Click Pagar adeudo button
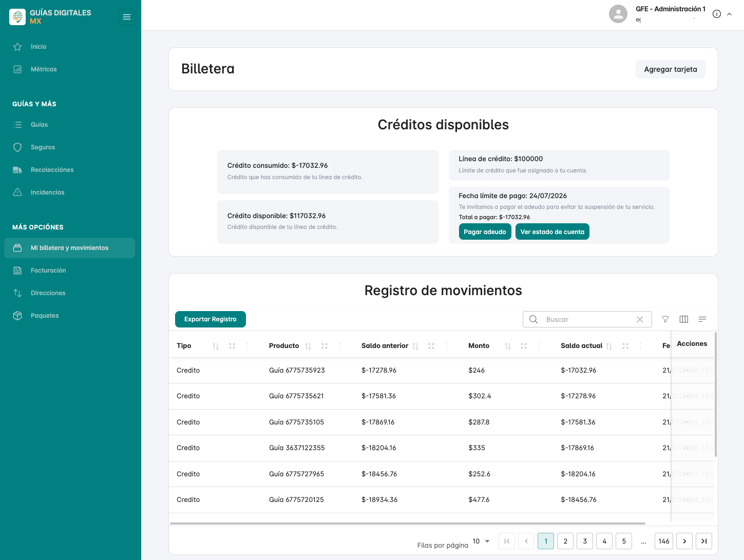Viewport: 744px width, 560px height. tap(485, 231)
